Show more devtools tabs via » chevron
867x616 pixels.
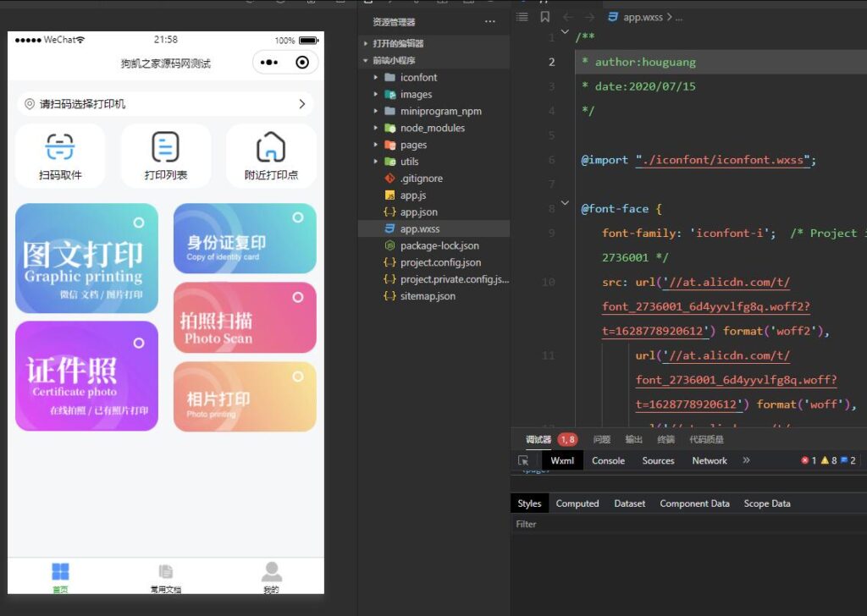coord(746,460)
